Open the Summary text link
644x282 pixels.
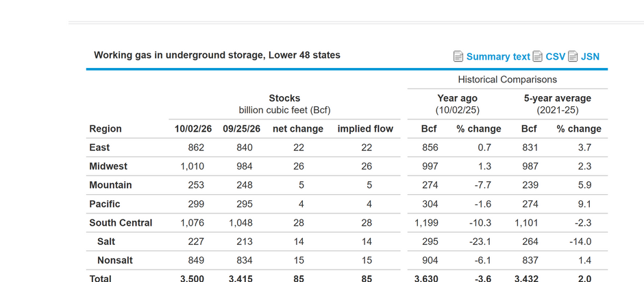pos(498,57)
